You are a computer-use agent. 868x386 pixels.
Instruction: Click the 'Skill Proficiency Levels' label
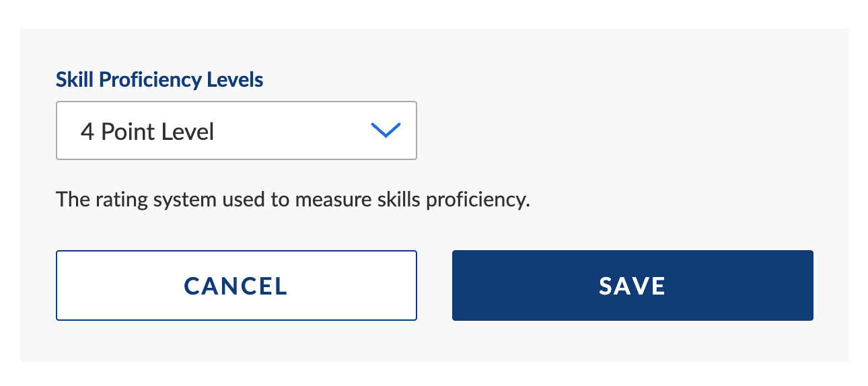159,80
